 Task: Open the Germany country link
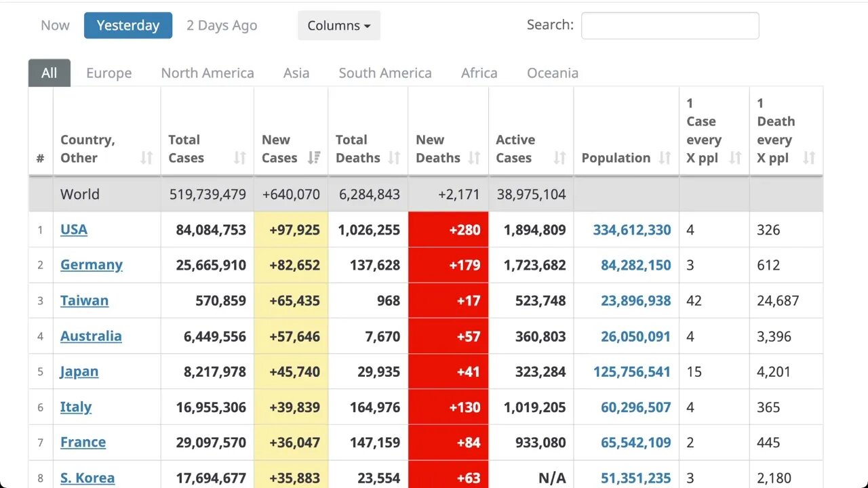[x=92, y=265]
